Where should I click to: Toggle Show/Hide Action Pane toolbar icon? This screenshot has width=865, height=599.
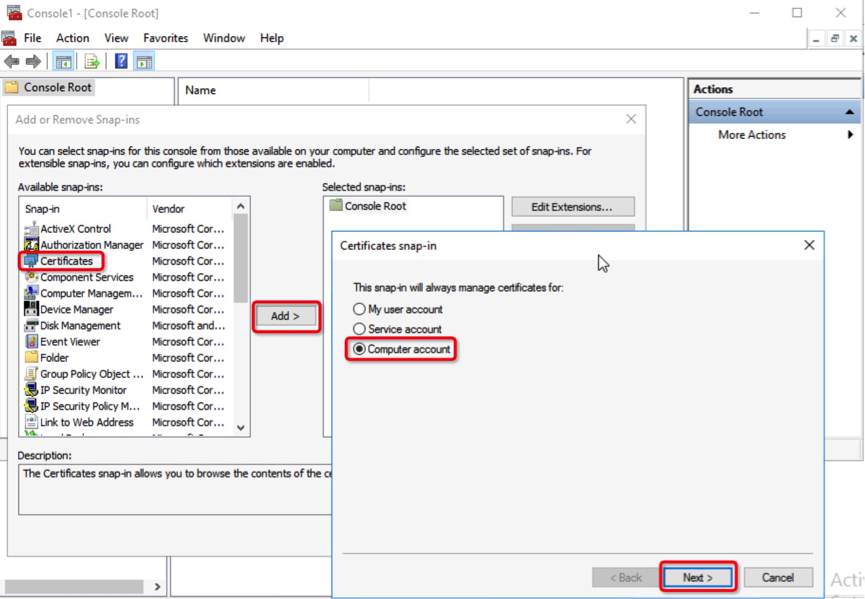click(x=144, y=62)
